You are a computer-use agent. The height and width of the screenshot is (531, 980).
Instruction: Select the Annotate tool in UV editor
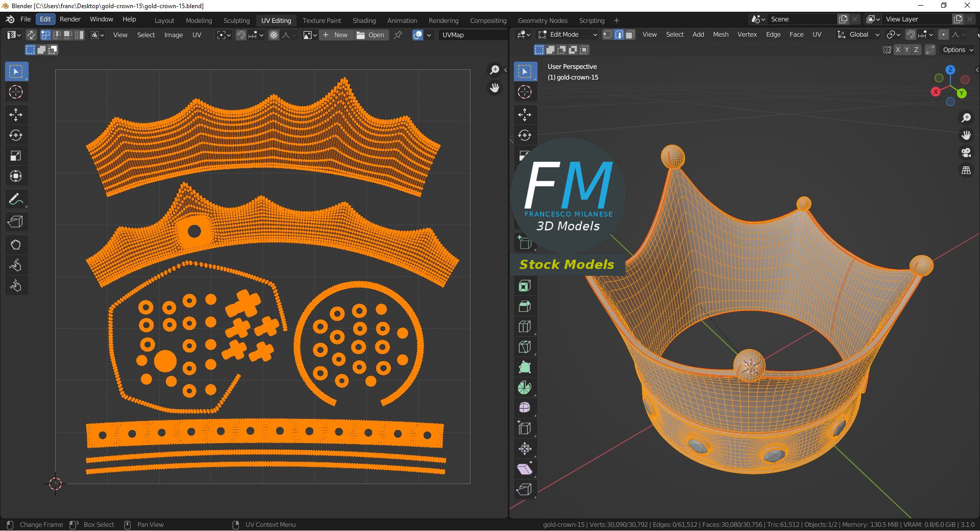[16, 199]
